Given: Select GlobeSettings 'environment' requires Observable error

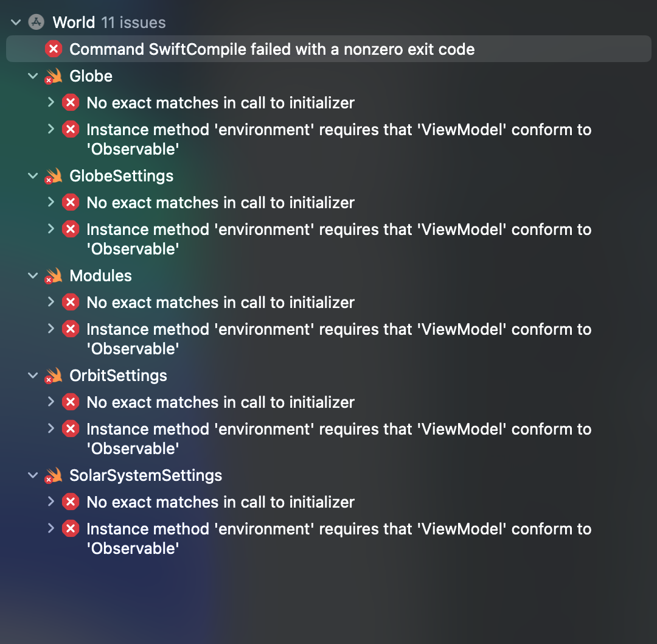Looking at the screenshot, I should pos(339,239).
